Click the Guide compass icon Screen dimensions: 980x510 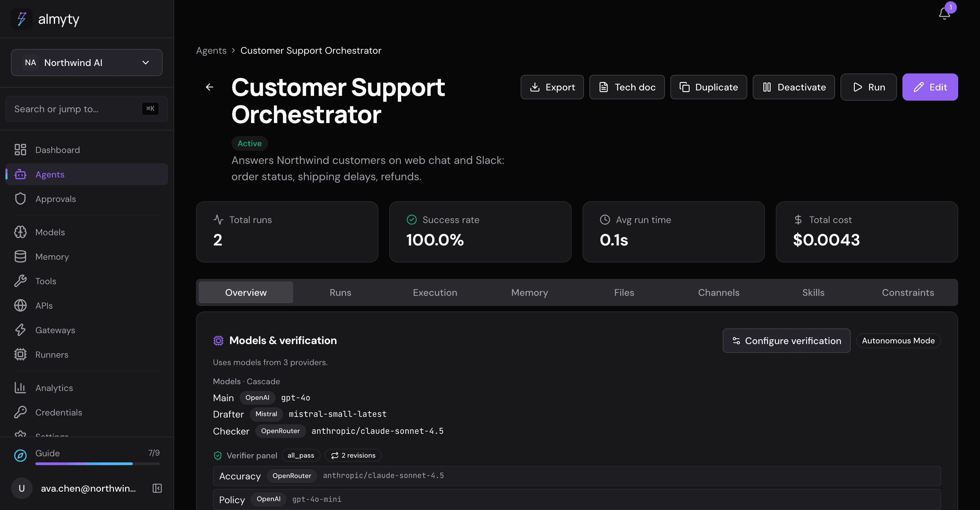pyautogui.click(x=20, y=455)
